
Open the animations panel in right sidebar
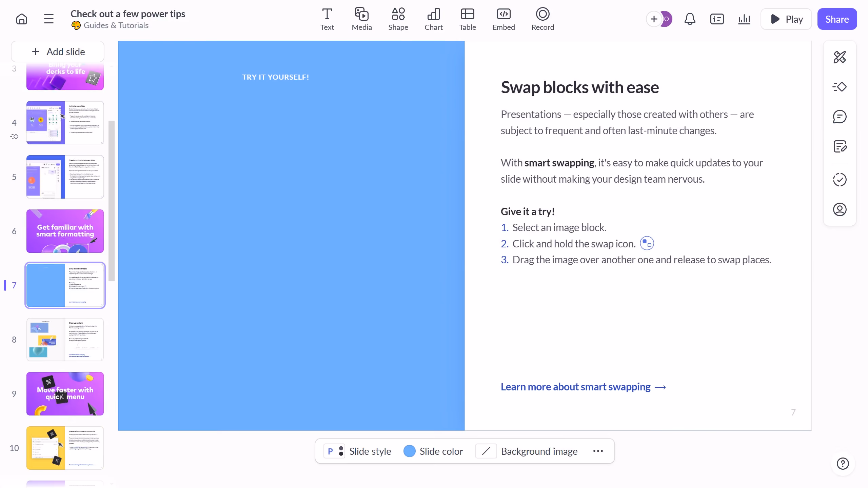(x=840, y=87)
